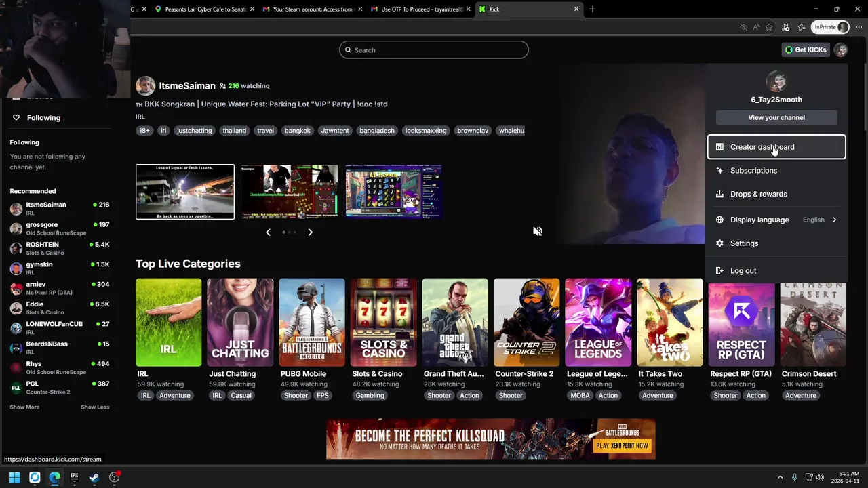Select the Loss of Signal stream thumbnail

(185, 192)
